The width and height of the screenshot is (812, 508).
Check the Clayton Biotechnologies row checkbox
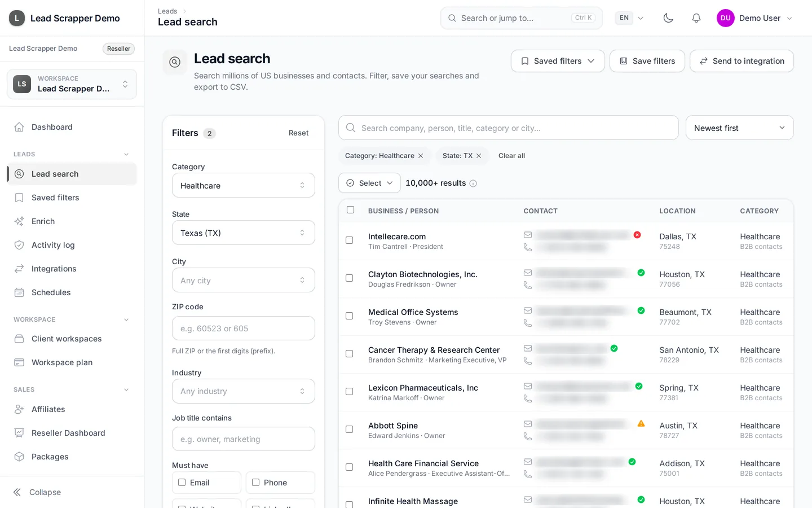pos(350,278)
